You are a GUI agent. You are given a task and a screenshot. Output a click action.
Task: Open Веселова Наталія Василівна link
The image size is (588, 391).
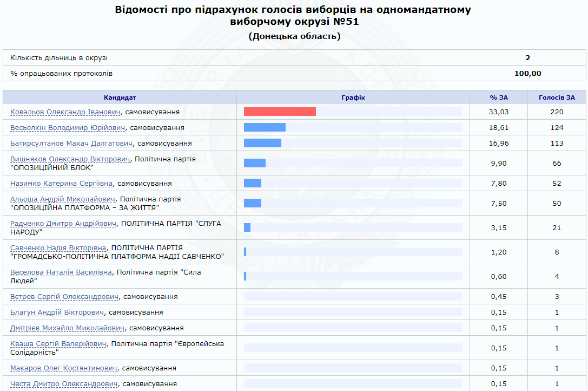click(61, 272)
